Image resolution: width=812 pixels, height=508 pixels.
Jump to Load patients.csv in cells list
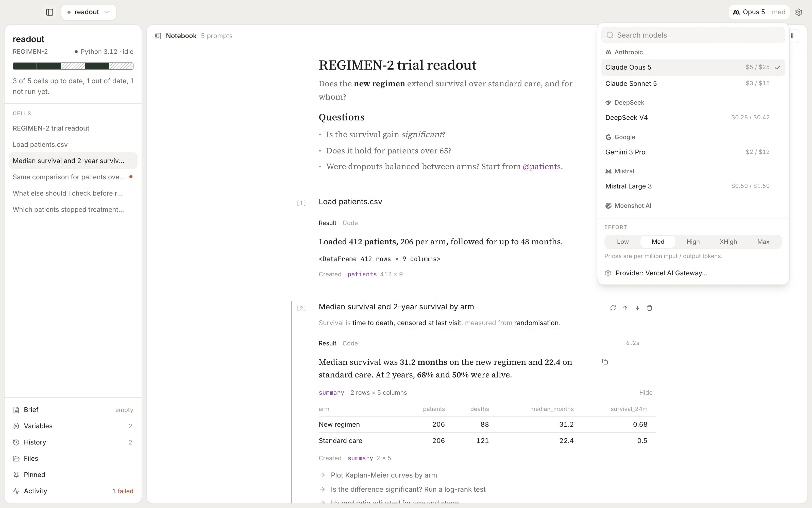point(73,145)
